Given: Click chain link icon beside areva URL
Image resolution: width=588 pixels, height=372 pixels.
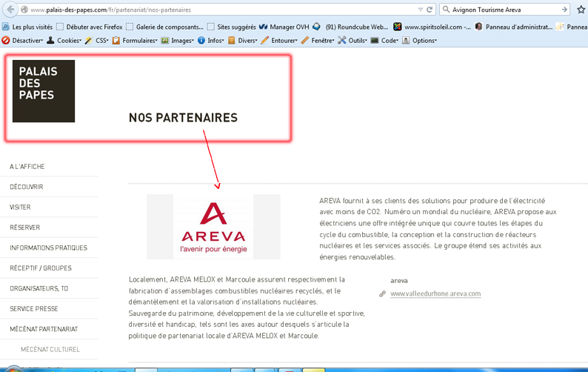Looking at the screenshot, I should 382,294.
